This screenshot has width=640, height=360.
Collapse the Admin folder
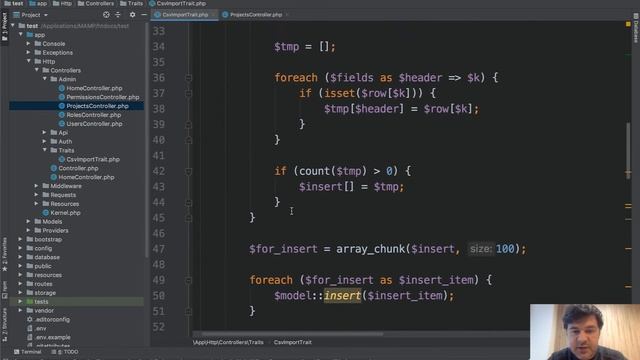pyautogui.click(x=44, y=79)
